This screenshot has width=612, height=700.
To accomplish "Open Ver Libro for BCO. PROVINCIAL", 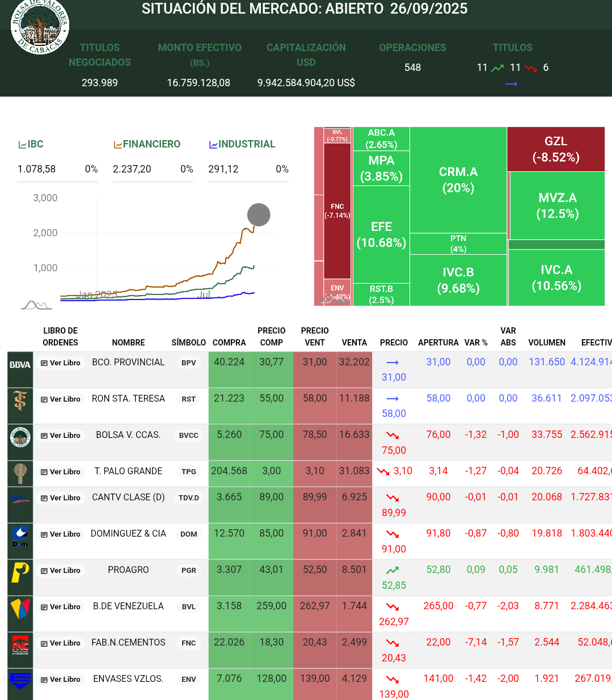I will [61, 363].
